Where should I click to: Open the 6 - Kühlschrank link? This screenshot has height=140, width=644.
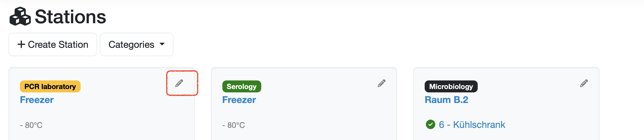point(472,125)
